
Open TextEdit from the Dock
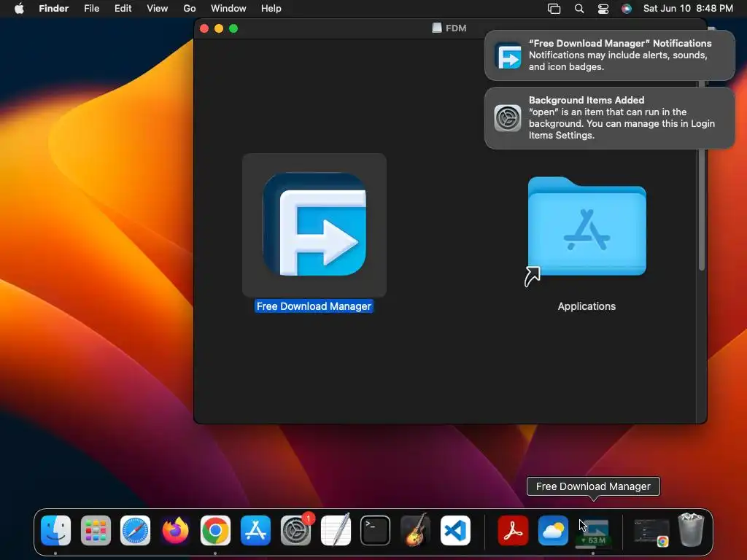pos(336,531)
